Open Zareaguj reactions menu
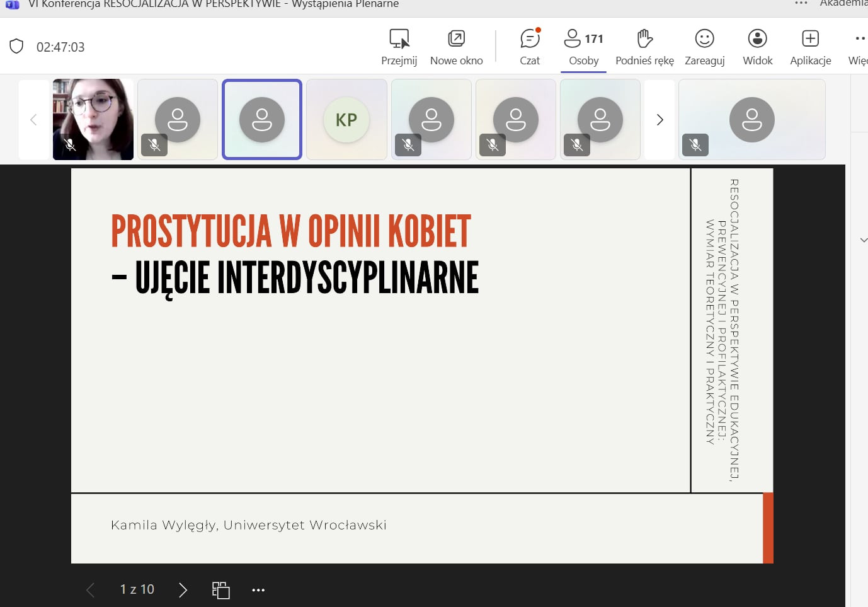The image size is (868, 607). coord(704,40)
